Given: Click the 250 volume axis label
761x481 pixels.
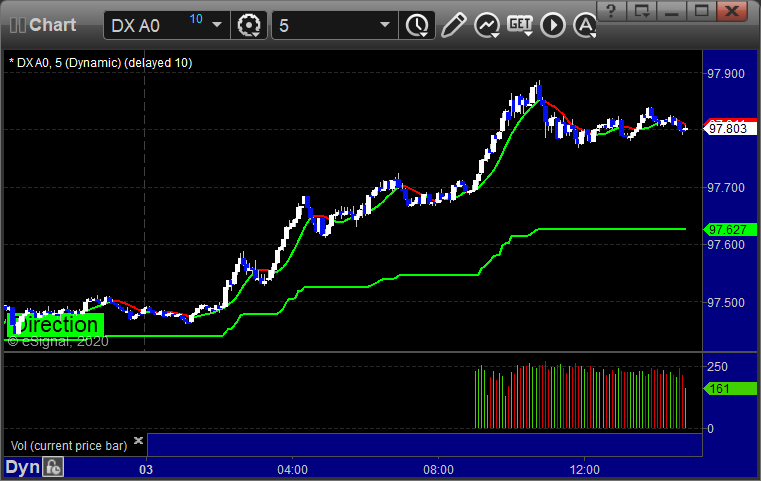Looking at the screenshot, I should point(717,366).
